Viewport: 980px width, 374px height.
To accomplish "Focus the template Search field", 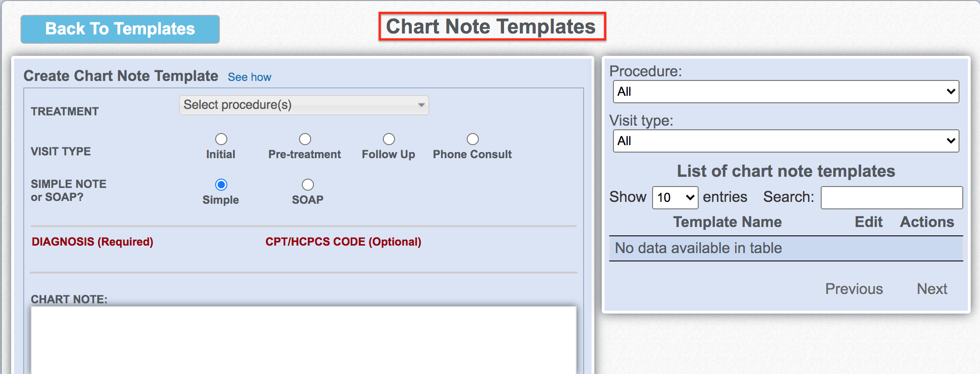I will pos(892,198).
